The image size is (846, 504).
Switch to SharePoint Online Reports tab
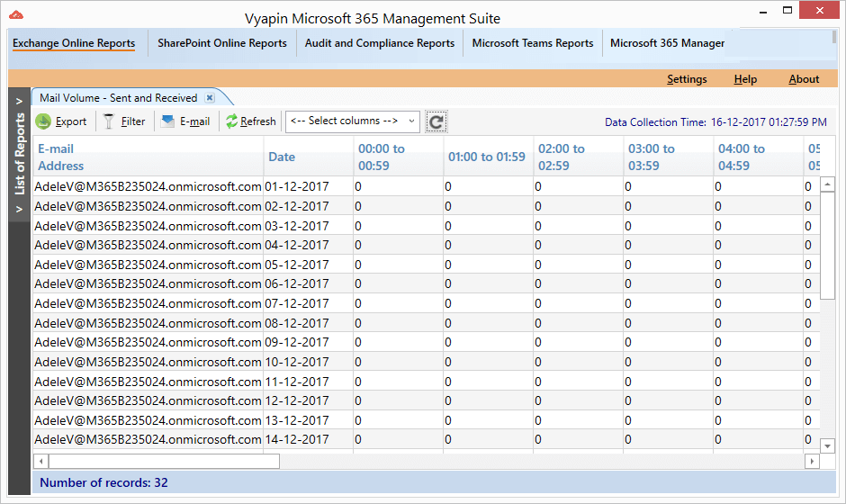(222, 43)
